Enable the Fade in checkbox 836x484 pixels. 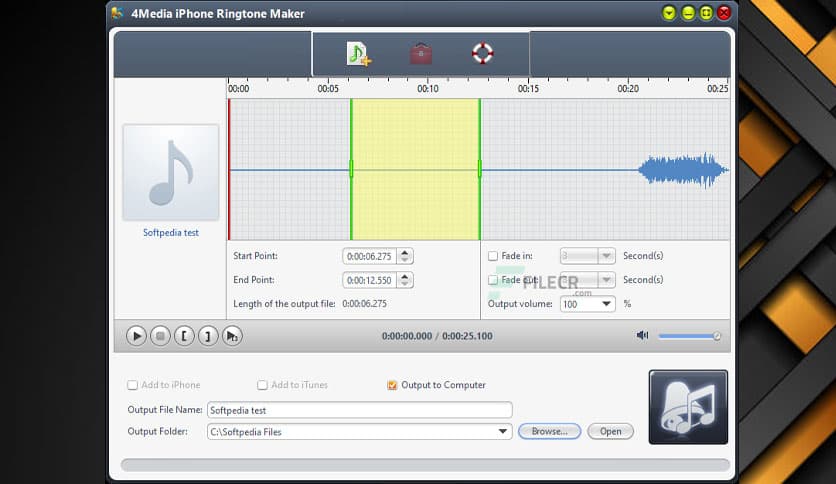point(493,256)
